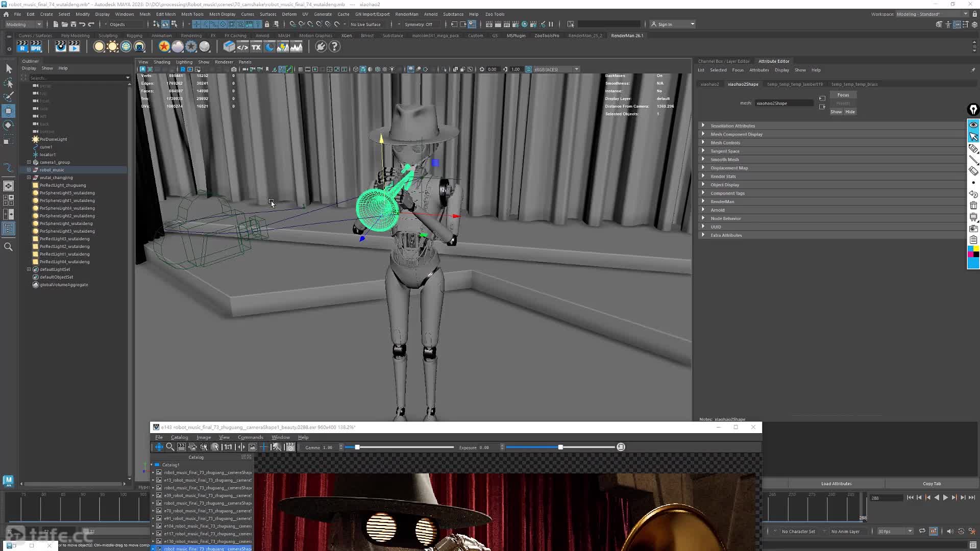Click the undo arrow in overlay toolbar
Screen dimensions: 980x551
tap(973, 194)
